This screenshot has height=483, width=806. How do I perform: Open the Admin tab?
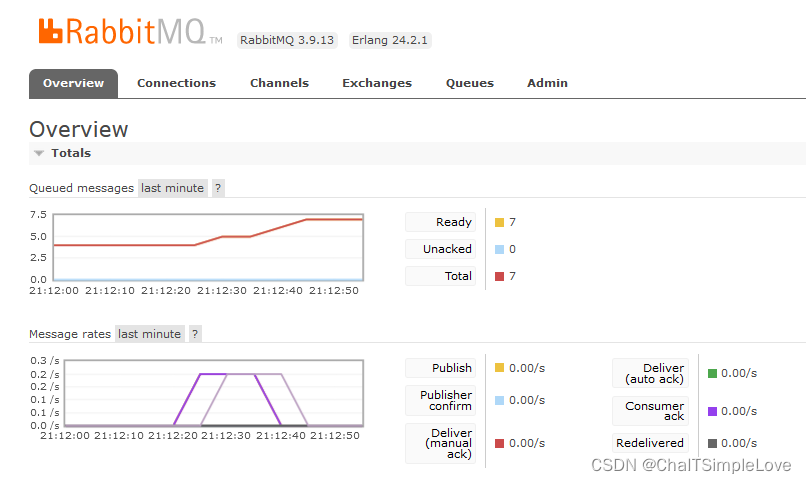pos(547,83)
